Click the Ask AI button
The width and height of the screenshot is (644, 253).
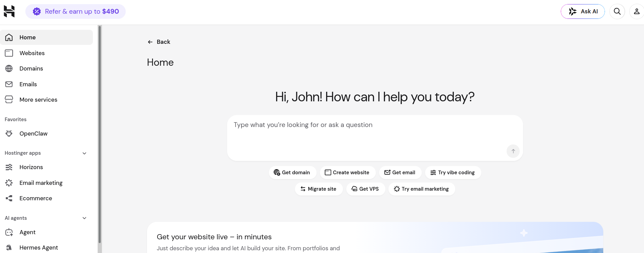[583, 11]
